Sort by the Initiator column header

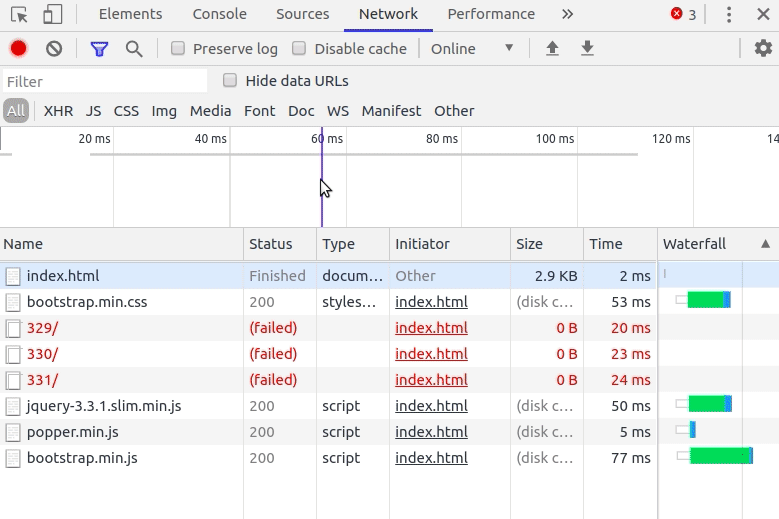450,244
